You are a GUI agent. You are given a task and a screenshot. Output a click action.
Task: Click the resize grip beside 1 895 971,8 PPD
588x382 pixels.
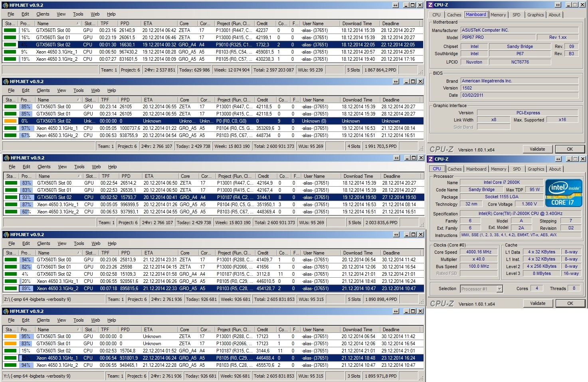(x=420, y=378)
